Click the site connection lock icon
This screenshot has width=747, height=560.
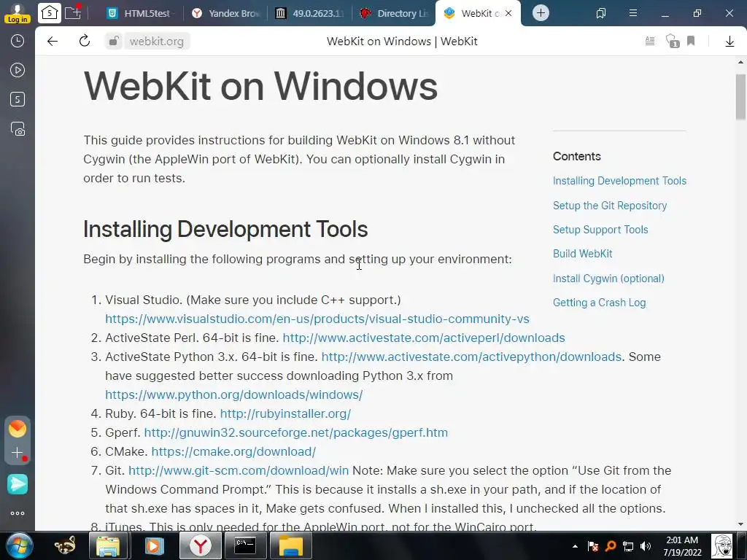click(x=113, y=42)
